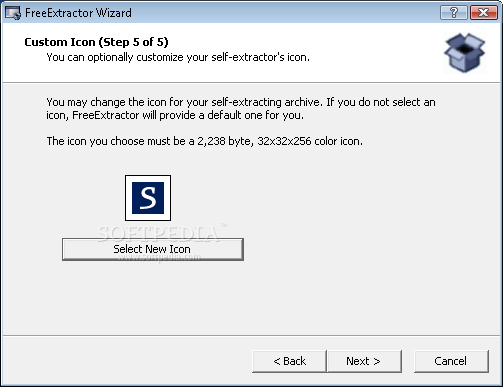Screen dimensions: 503x387
Task: Click the FreeExtractor title bar app icon
Action: click(13, 13)
